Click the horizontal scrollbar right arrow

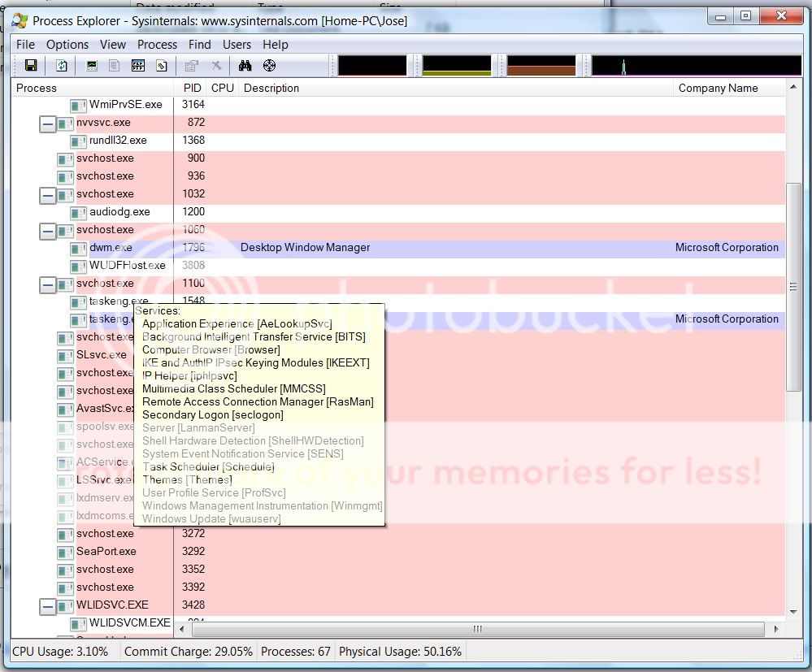(x=775, y=629)
